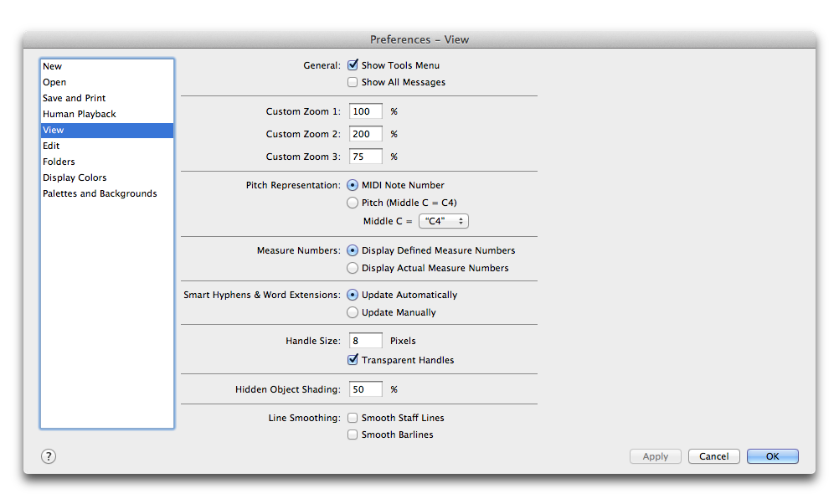Screen dimensions: 839x504
Task: Uncheck Transparent Handles
Action: point(353,359)
